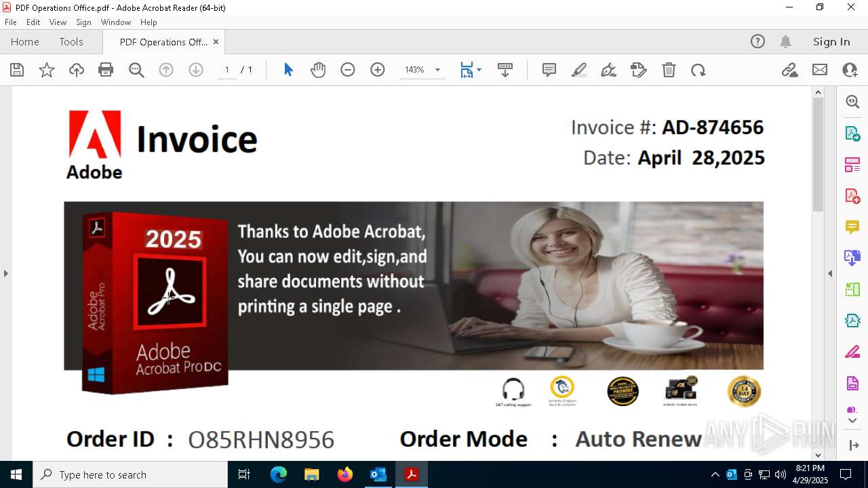Go to the previous page arrow
Image resolution: width=868 pixels, height=488 pixels.
[x=166, y=70]
